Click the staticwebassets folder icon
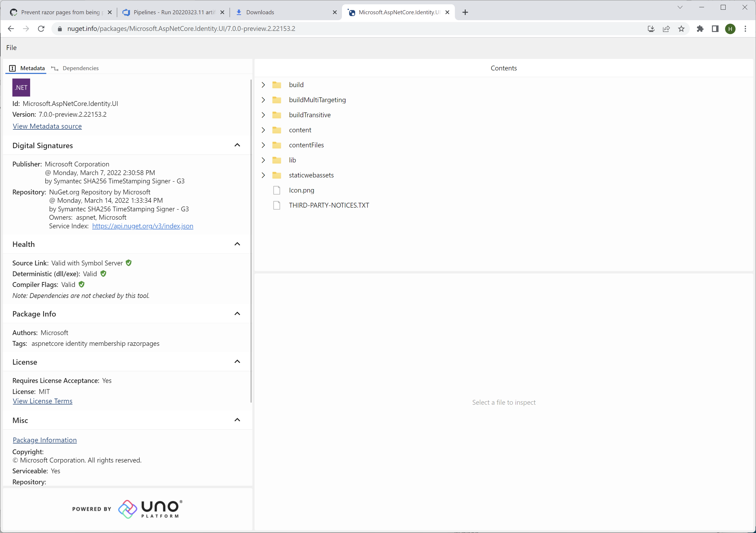This screenshot has height=533, width=756. (276, 175)
